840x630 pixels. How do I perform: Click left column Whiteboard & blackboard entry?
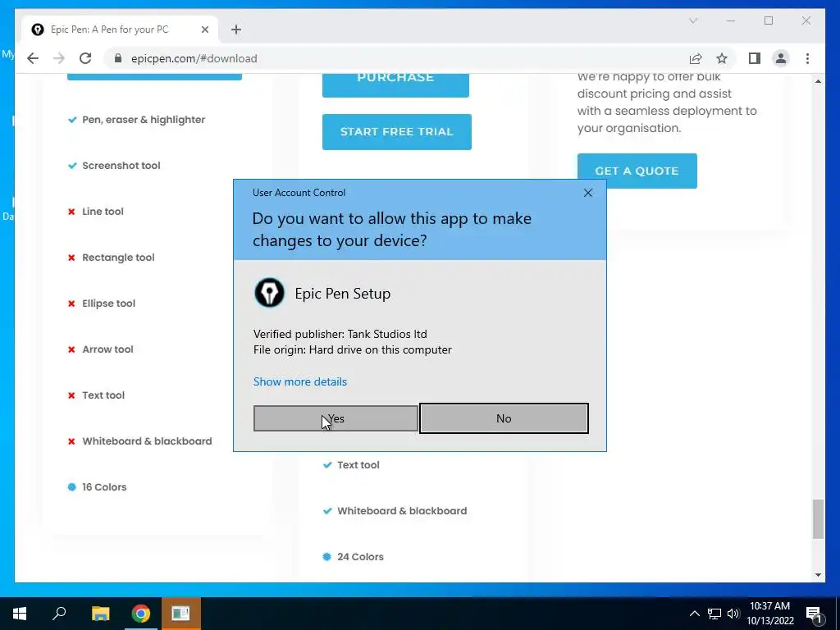tap(148, 441)
